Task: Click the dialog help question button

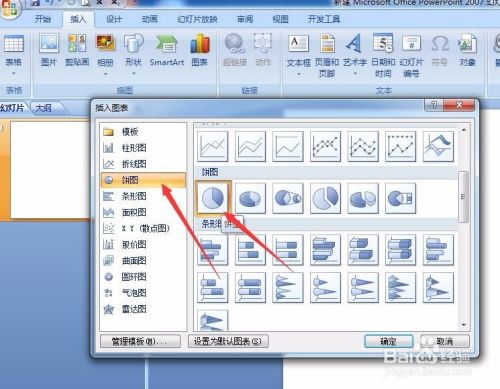Action: [x=434, y=105]
